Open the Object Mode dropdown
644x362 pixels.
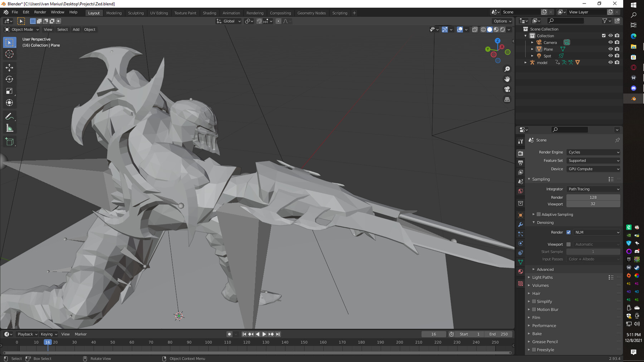(x=22, y=30)
